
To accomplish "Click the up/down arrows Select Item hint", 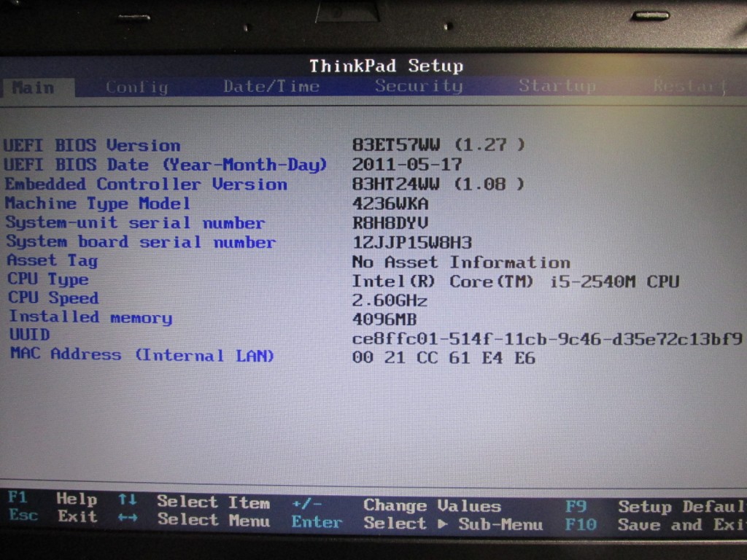I will (x=194, y=501).
